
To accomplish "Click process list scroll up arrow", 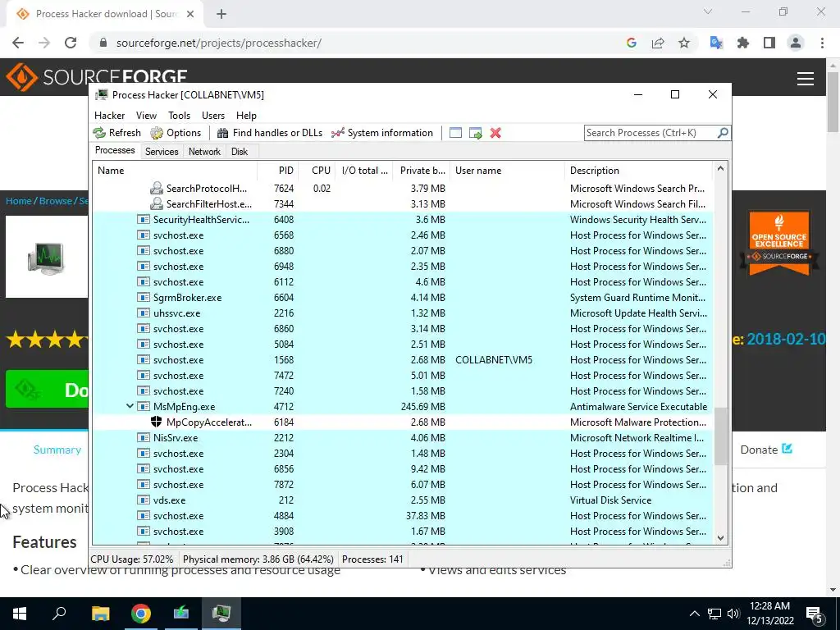I will tap(720, 169).
